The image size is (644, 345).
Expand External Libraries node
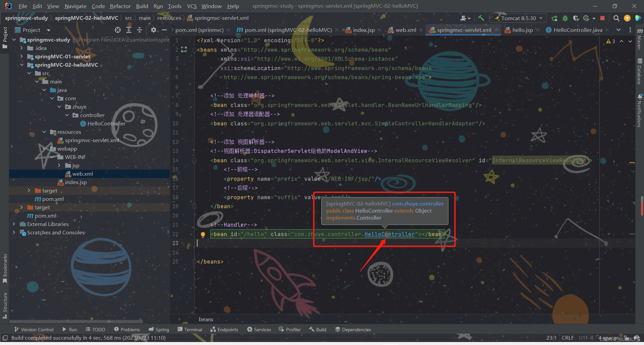pos(14,224)
